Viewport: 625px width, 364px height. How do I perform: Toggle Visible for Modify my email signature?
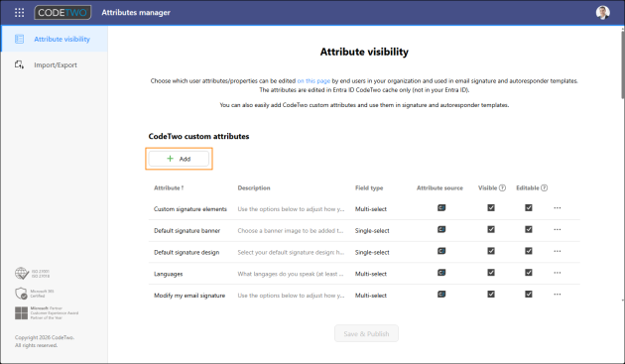(x=491, y=294)
